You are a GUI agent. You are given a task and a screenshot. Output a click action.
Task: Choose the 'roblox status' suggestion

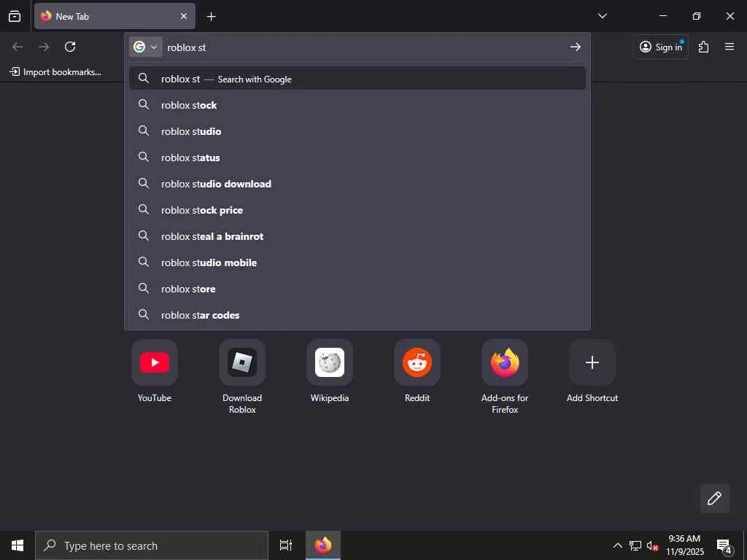(x=357, y=157)
